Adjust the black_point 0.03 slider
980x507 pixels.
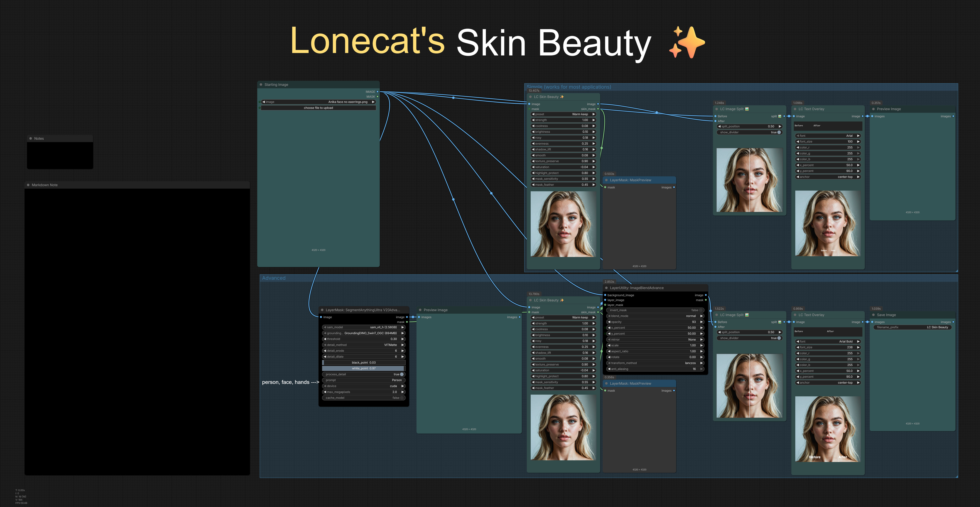click(x=364, y=362)
